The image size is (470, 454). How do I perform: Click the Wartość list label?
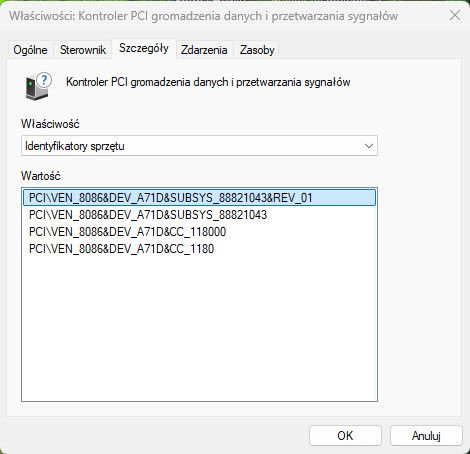click(x=41, y=176)
